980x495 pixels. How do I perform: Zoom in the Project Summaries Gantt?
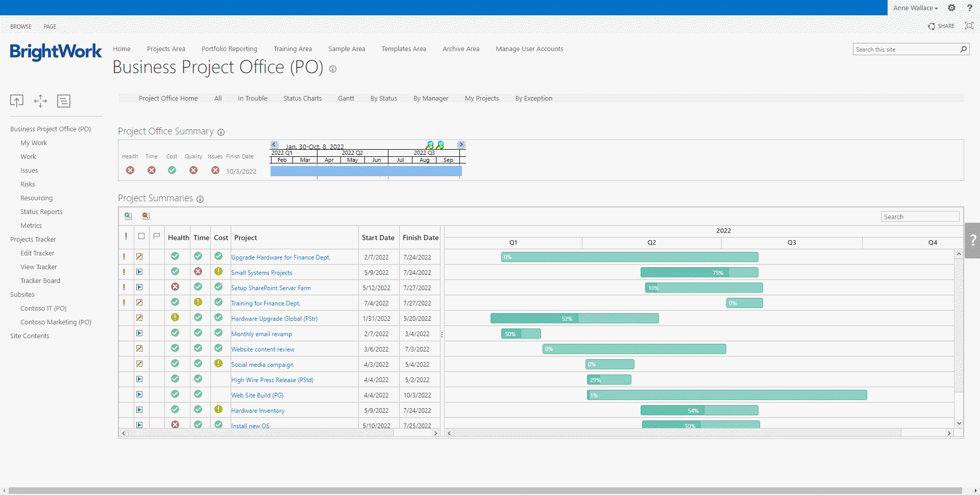point(128,216)
